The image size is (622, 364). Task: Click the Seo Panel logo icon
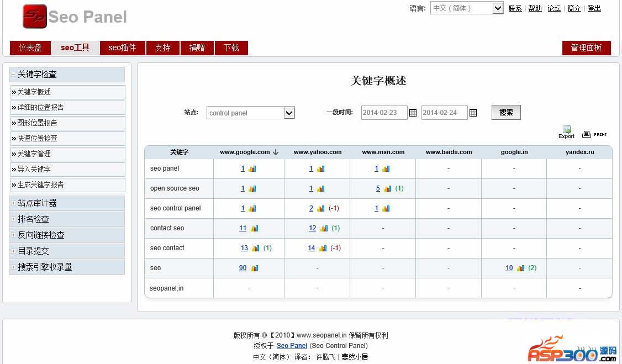pyautogui.click(x=34, y=17)
